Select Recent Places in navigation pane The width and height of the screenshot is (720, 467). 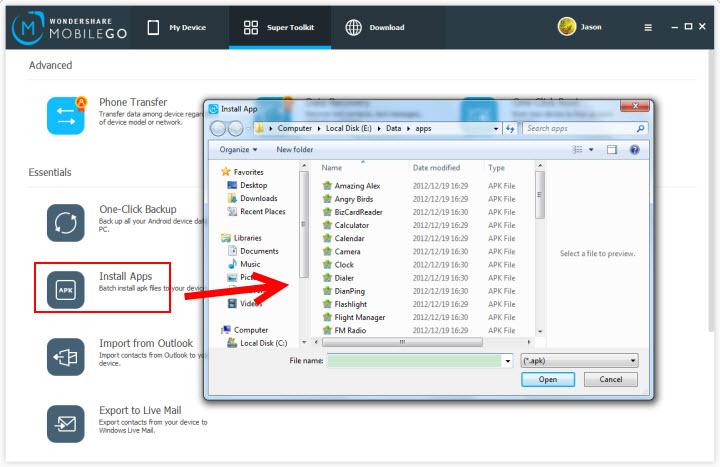coord(263,212)
